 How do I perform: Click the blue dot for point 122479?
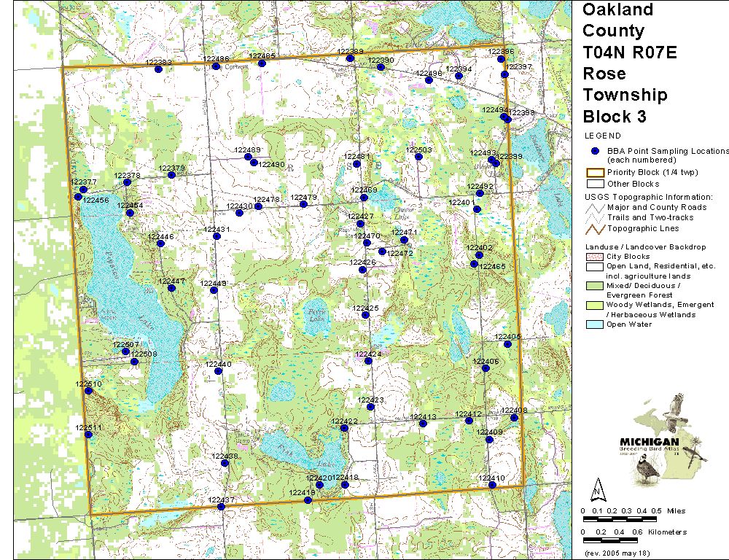[303, 204]
